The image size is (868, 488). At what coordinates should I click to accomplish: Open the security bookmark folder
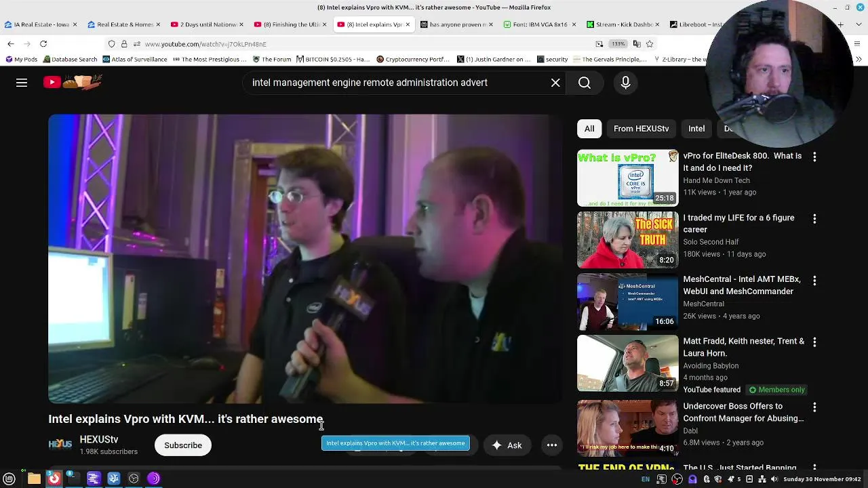point(551,60)
